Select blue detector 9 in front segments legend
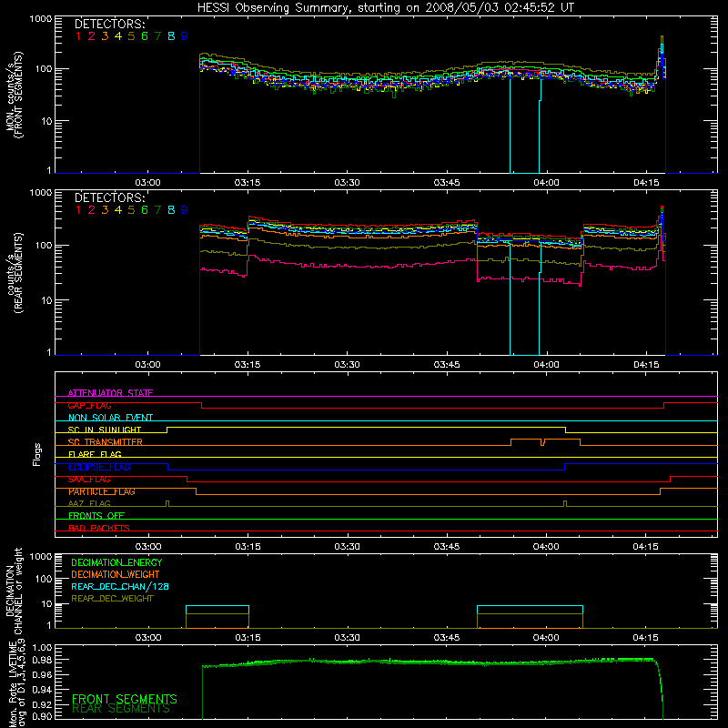The image size is (728, 728). coord(185,36)
